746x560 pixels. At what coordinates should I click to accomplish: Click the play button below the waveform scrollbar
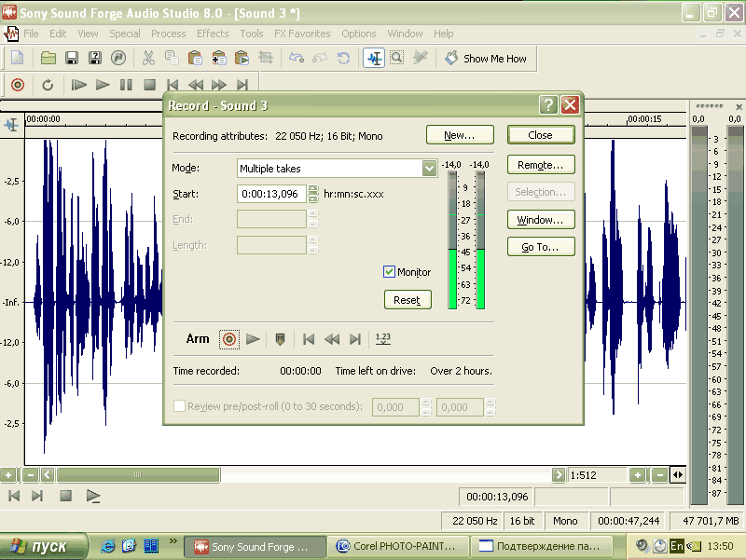click(x=93, y=496)
